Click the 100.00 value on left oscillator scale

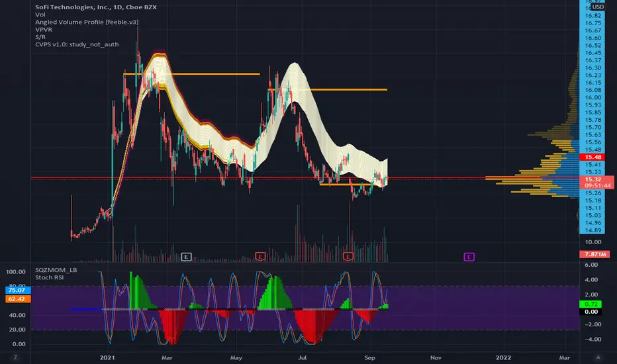point(16,272)
